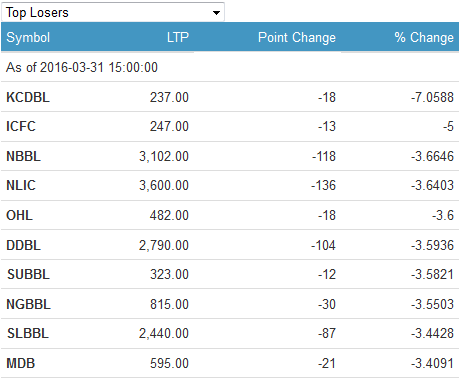Viewport: 462px width, 378px height.
Task: Open the DDBL stock entry
Action: (x=23, y=245)
